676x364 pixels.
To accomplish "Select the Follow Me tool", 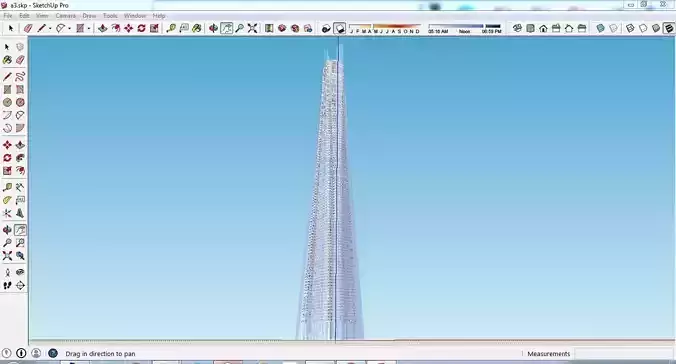I will 20,158.
